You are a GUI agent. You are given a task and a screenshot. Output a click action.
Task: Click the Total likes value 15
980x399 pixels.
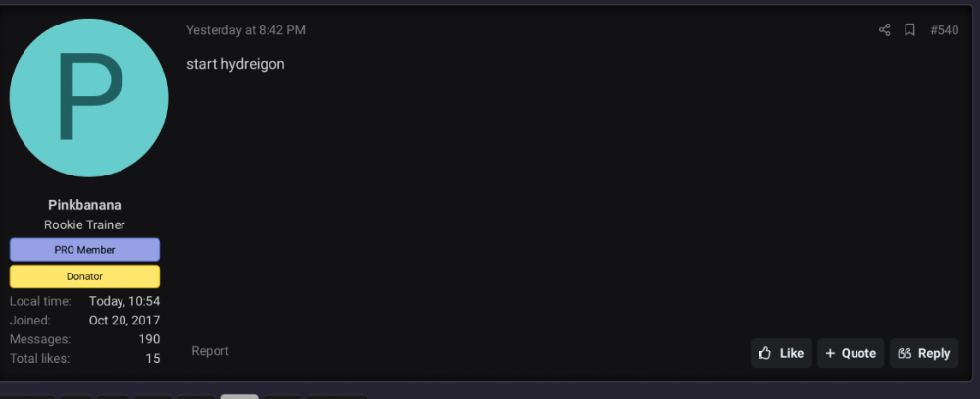pyautogui.click(x=153, y=359)
